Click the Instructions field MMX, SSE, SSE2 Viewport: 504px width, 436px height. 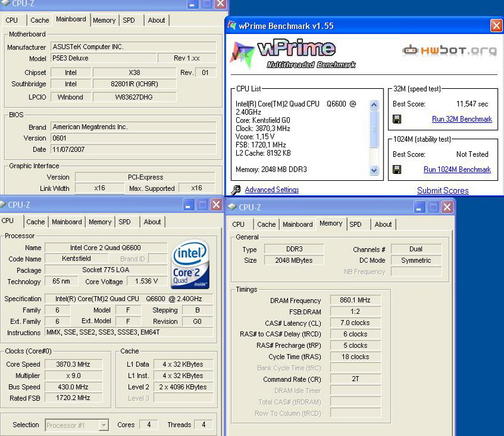click(129, 333)
